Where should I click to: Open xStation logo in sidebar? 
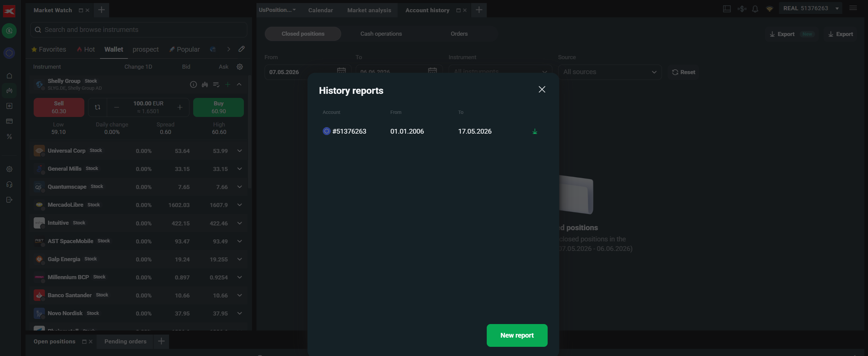coord(9,11)
